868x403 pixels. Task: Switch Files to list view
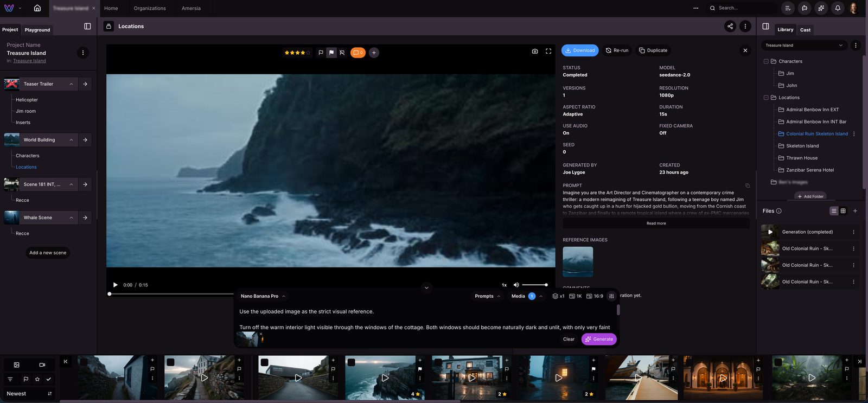click(x=834, y=211)
